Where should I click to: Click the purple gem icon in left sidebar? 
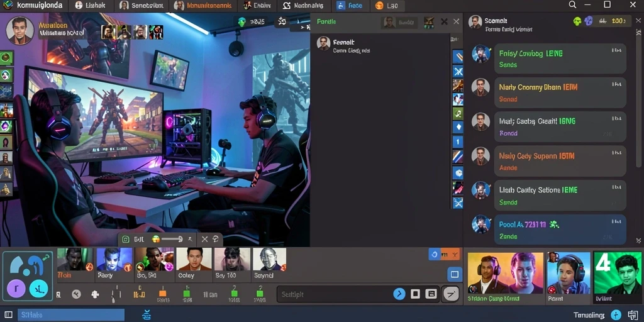point(6,125)
